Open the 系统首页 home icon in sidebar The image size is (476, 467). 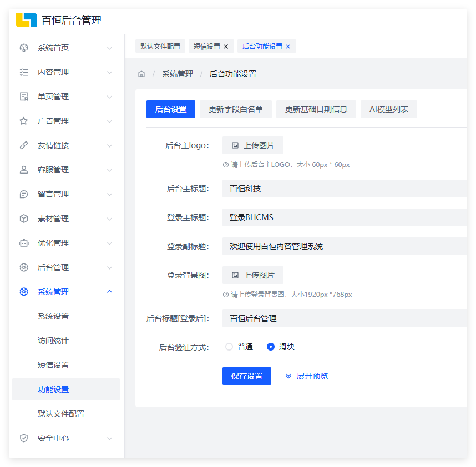pyautogui.click(x=23, y=48)
